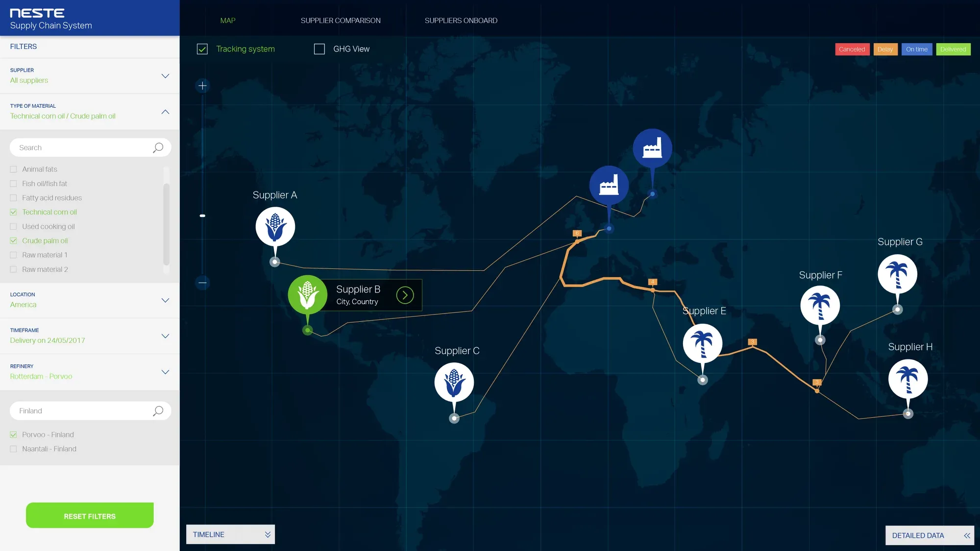Click the material Search input field
The image size is (980, 551).
90,147
